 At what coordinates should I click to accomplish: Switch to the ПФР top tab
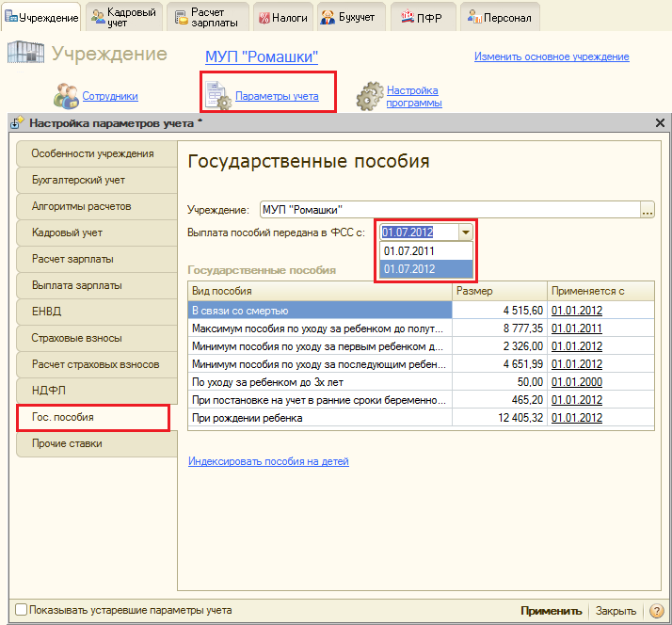423,18
